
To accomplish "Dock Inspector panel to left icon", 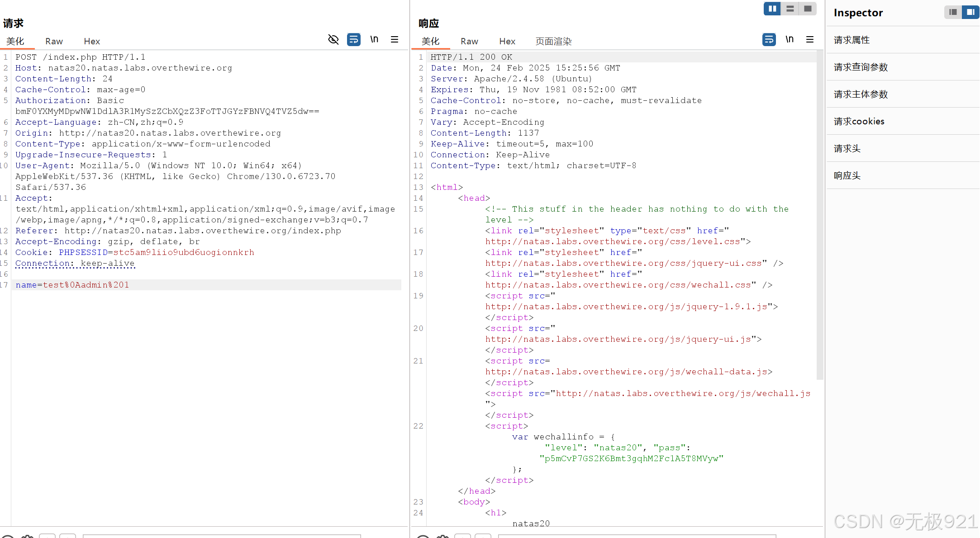I will click(953, 12).
